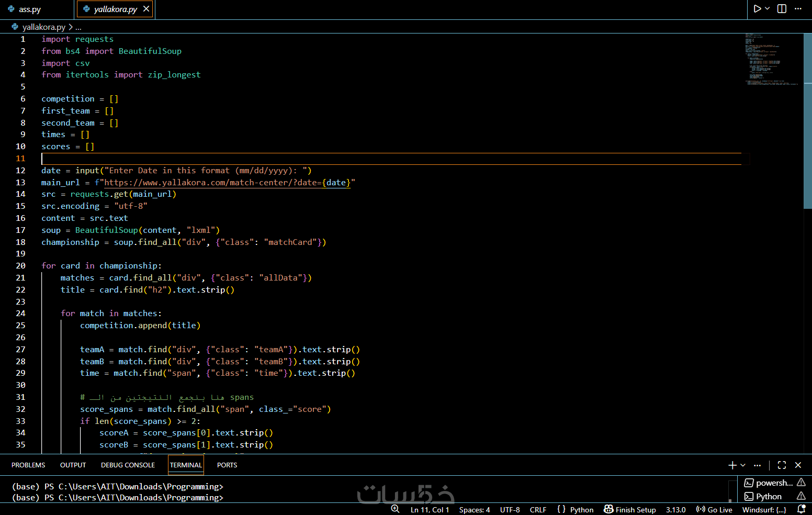This screenshot has width=812, height=515.
Task: Click the editor minimap code preview
Action: [x=772, y=59]
